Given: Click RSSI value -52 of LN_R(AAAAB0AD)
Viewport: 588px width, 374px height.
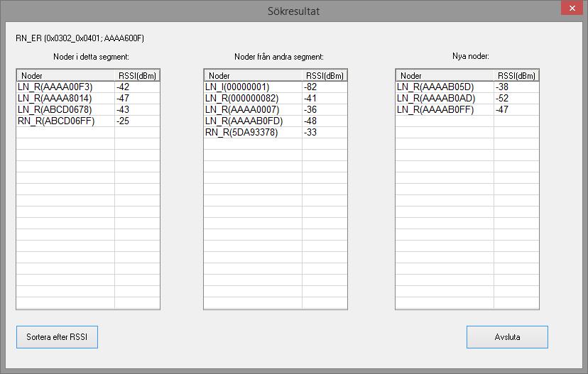Looking at the screenshot, I should pos(502,98).
